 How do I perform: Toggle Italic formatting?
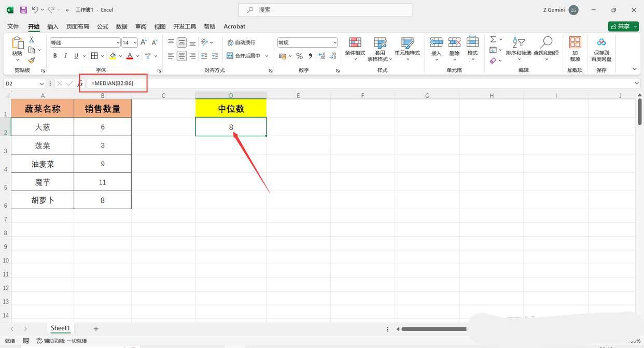pos(65,56)
